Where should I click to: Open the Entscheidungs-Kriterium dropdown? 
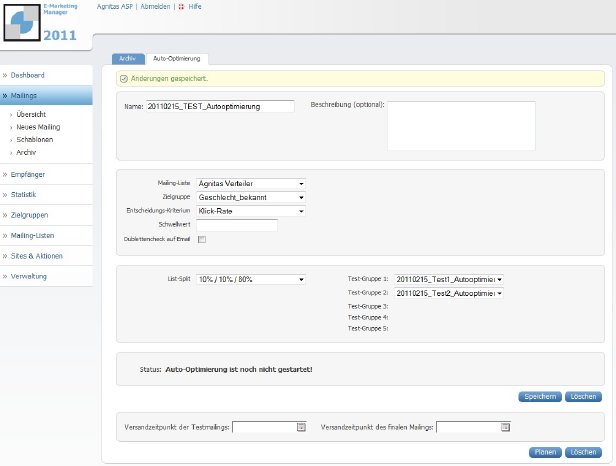[x=251, y=211]
